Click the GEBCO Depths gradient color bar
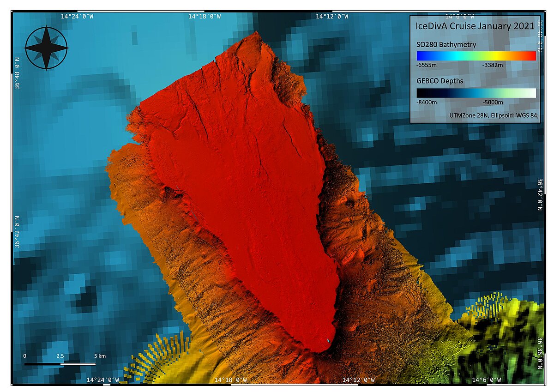 (x=476, y=93)
